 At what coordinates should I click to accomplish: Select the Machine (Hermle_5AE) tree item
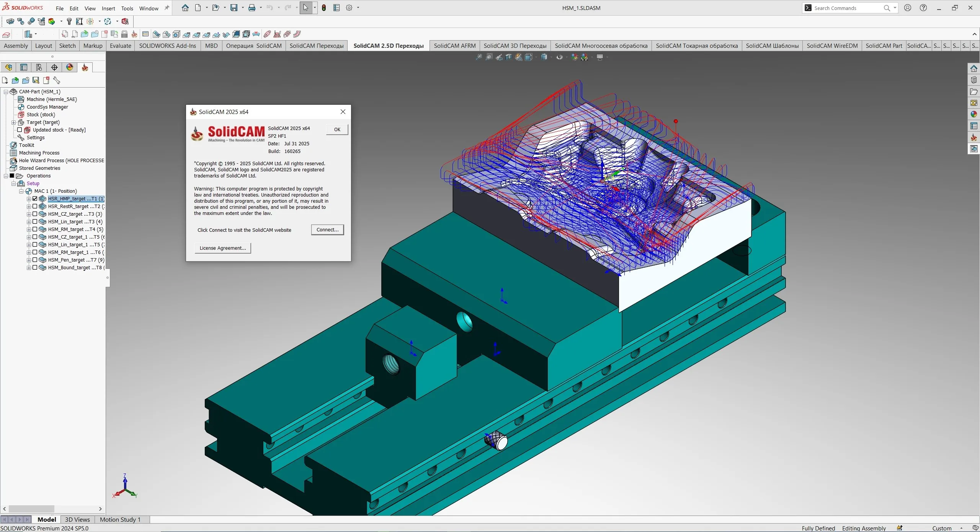[x=52, y=99]
